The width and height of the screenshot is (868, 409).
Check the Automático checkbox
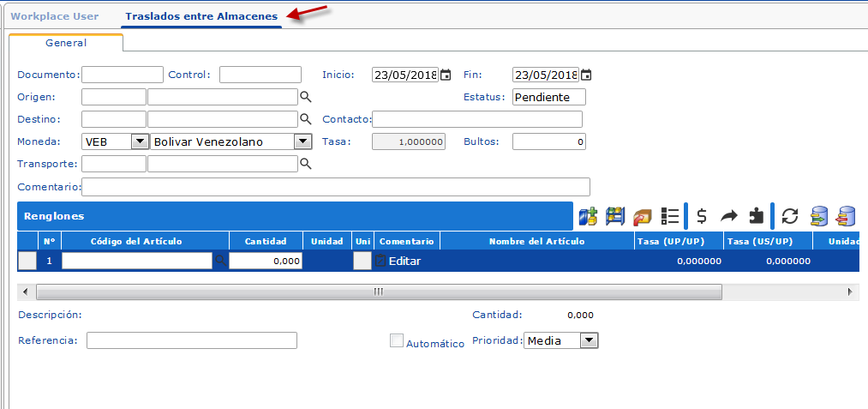(397, 340)
